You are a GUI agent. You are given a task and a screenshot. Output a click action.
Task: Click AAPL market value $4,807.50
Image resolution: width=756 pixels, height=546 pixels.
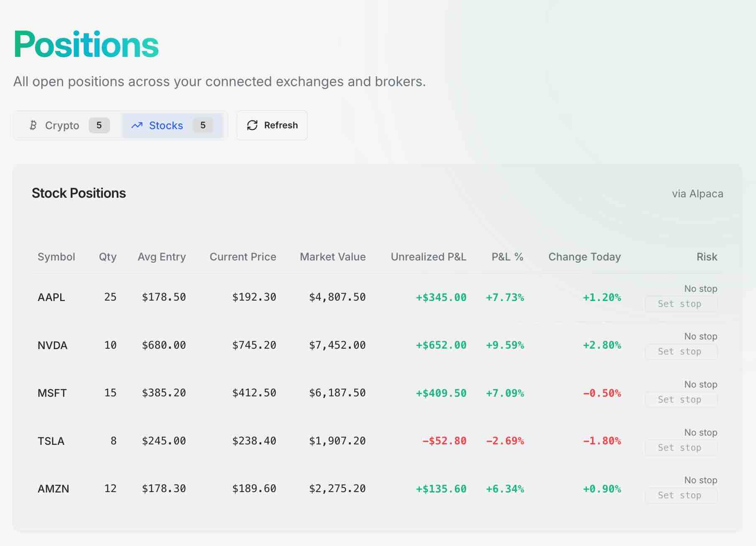(x=337, y=297)
